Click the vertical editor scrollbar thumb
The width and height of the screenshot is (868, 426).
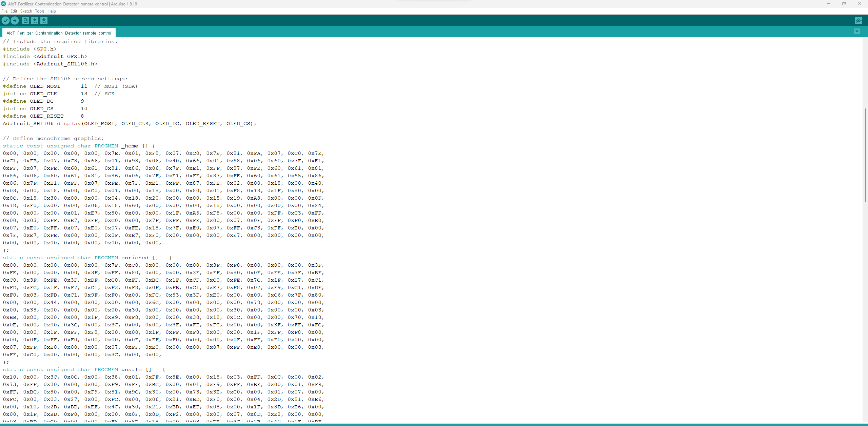865,155
